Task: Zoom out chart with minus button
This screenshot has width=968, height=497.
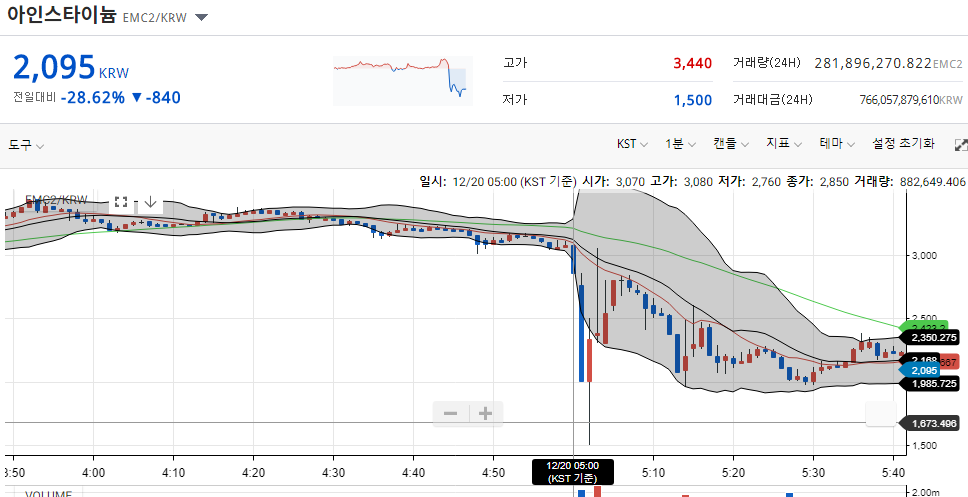Action: 451,414
